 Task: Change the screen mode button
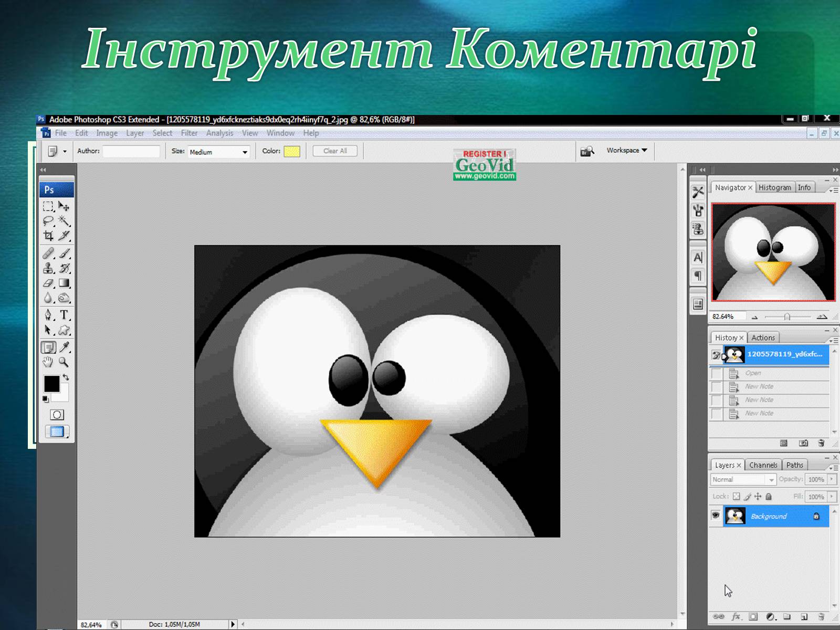(x=57, y=432)
